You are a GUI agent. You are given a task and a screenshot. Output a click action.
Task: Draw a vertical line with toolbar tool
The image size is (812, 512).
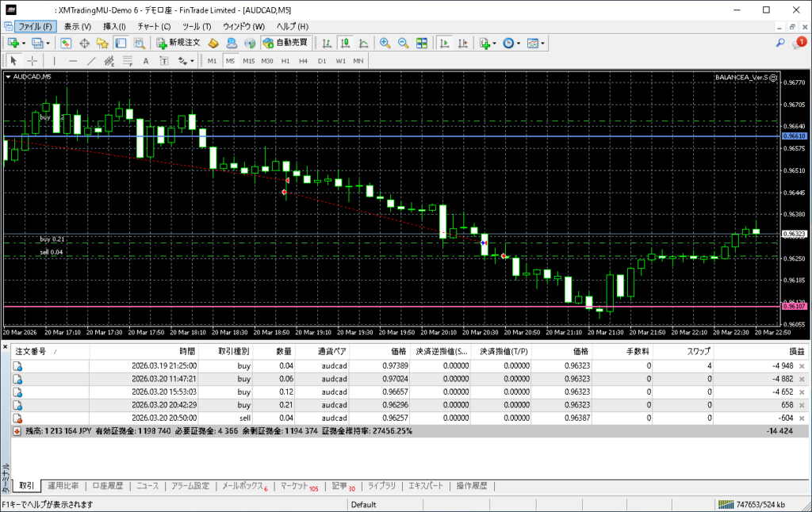pos(54,61)
